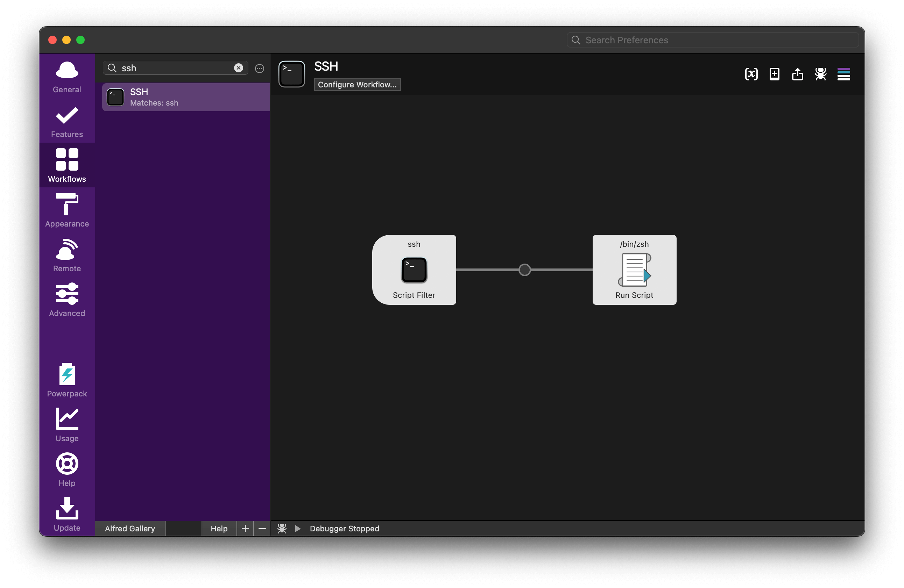Click the Search Preferences field
The image size is (904, 588).
point(713,40)
